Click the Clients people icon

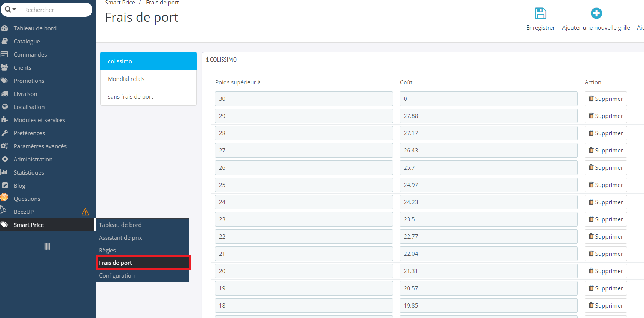coord(5,67)
